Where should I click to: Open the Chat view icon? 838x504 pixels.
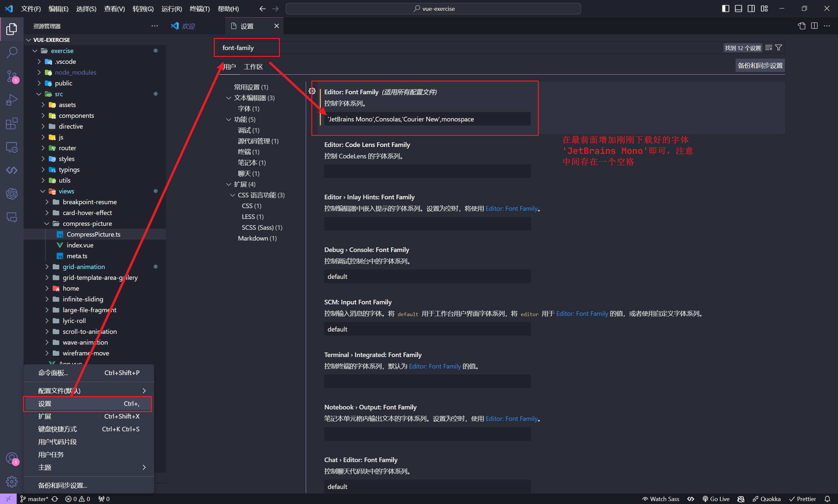(11, 217)
